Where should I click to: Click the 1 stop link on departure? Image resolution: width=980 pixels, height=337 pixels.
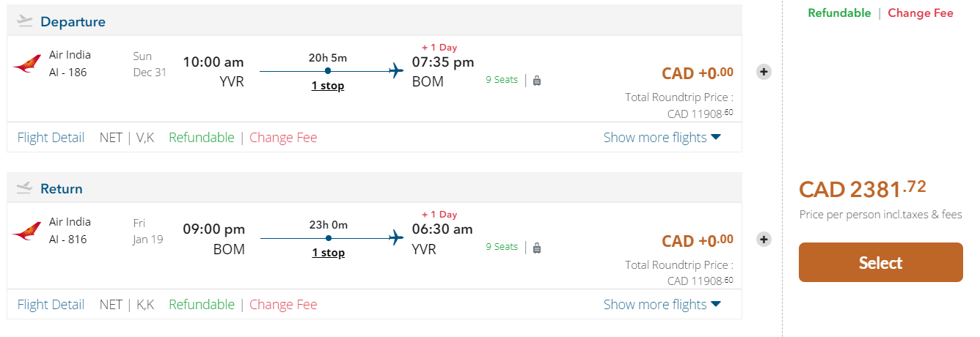pos(328,86)
